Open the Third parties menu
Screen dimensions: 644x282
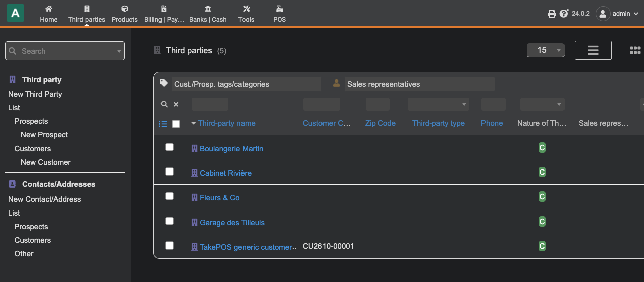point(87,14)
